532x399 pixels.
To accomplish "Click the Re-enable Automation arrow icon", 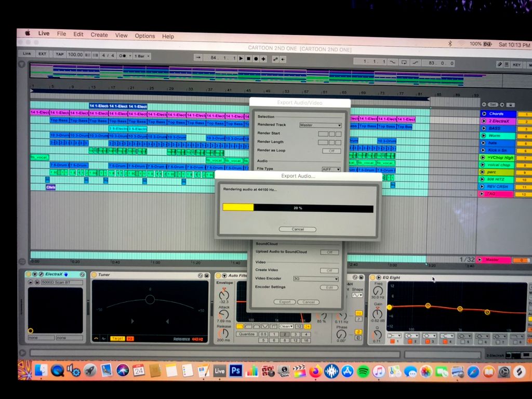I will 283,59.
